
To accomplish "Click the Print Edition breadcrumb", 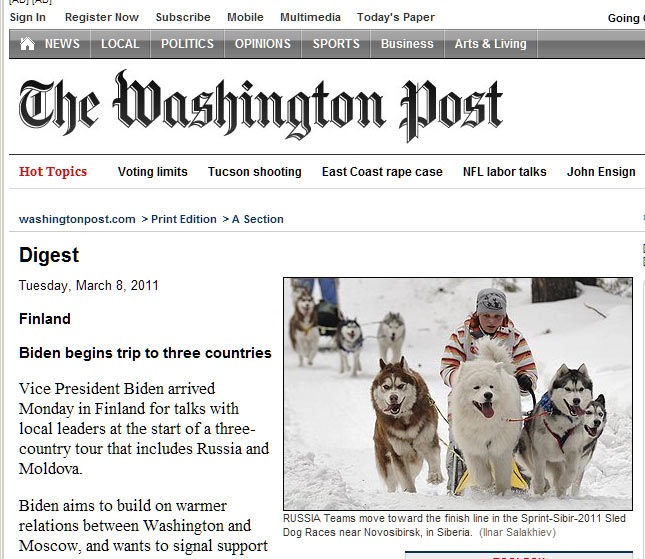I will [x=183, y=219].
